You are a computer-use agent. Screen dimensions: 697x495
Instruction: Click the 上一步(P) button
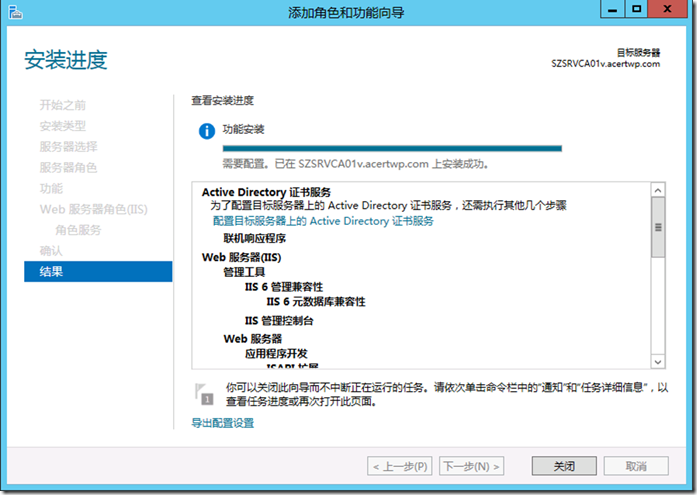pyautogui.click(x=400, y=466)
